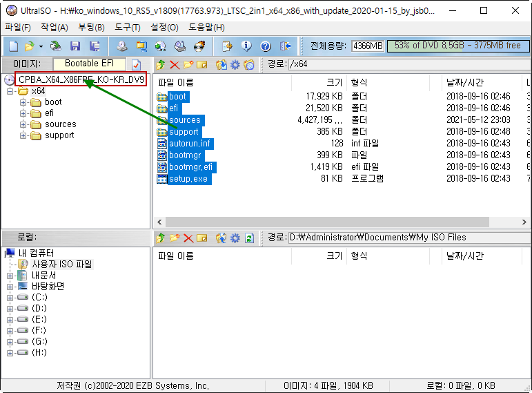Expand the sources folder in tree
Image resolution: width=532 pixels, height=393 pixels.
click(x=23, y=124)
